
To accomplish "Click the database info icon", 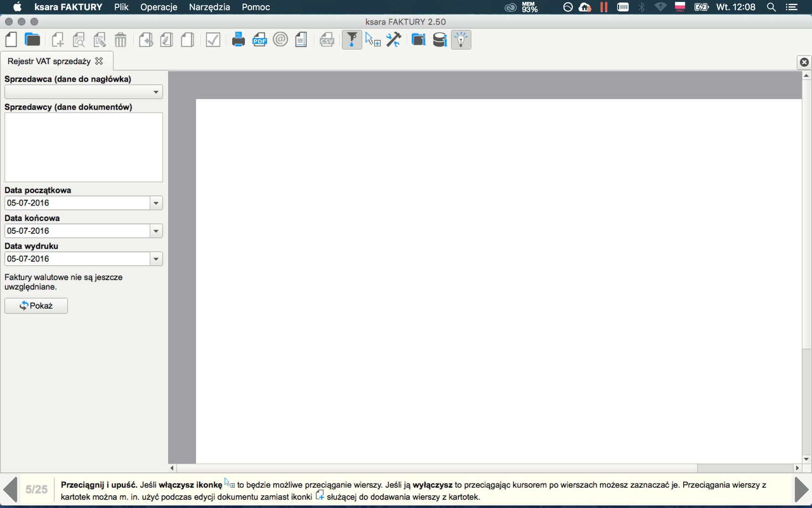I will tap(440, 40).
